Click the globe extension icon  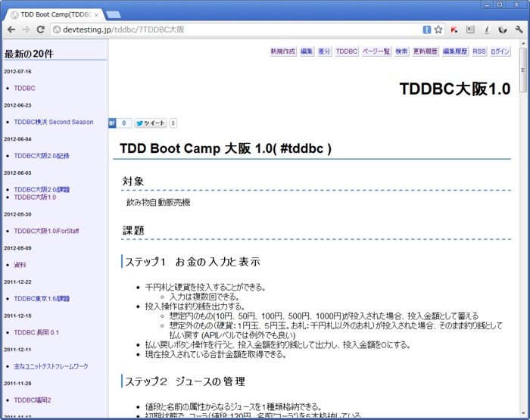coord(503,30)
